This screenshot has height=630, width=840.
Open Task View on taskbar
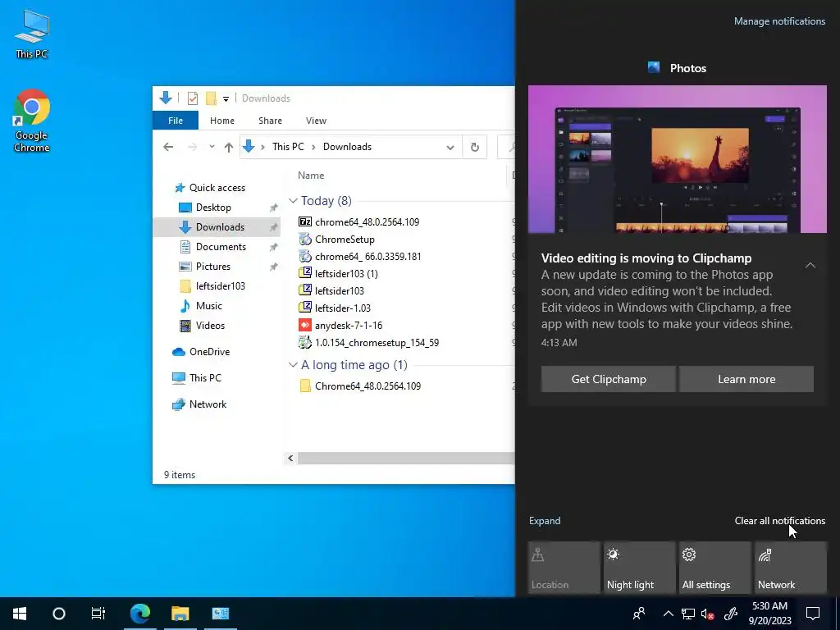[x=98, y=614]
